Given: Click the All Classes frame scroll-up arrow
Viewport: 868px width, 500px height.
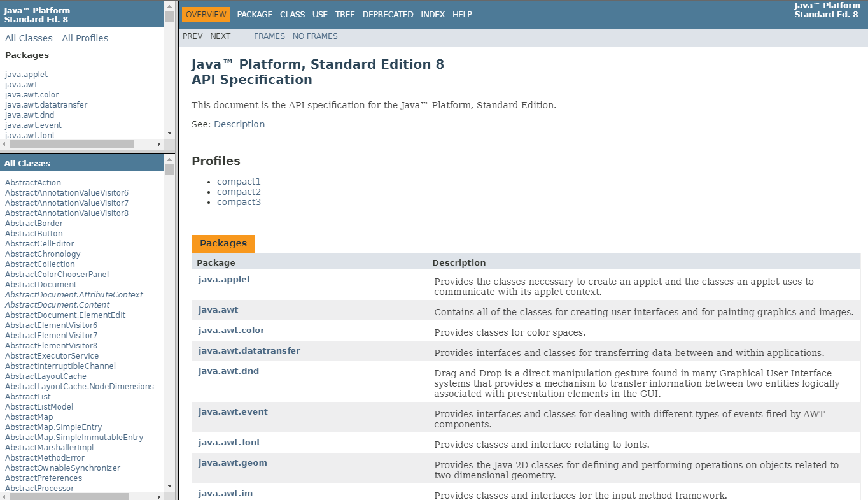Looking at the screenshot, I should [x=169, y=159].
